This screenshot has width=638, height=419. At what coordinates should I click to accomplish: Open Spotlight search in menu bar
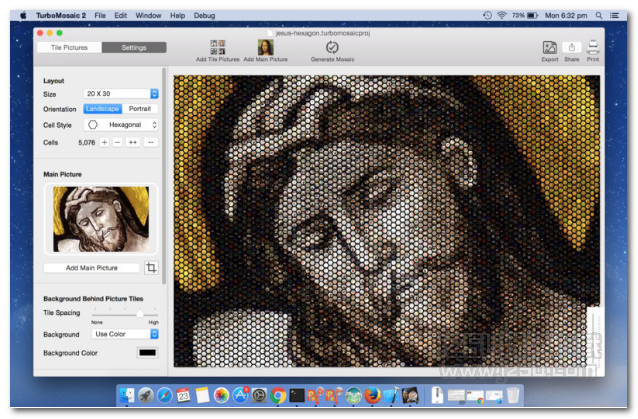click(x=599, y=15)
